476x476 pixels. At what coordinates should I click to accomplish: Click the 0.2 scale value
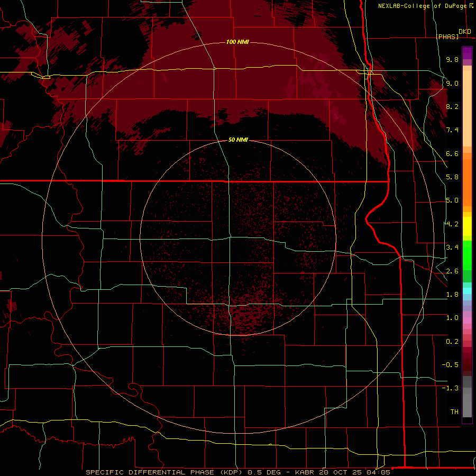(x=452, y=342)
